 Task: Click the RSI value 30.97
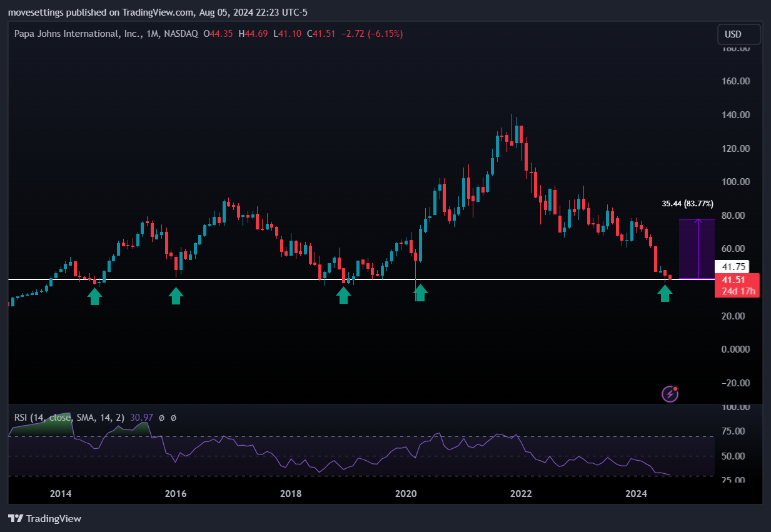pyautogui.click(x=142, y=417)
